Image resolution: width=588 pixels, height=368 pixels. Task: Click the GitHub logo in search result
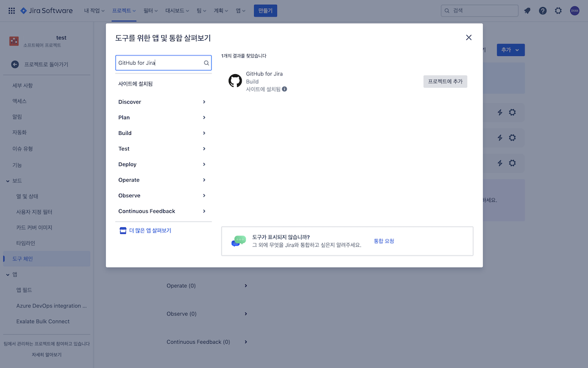click(x=235, y=81)
